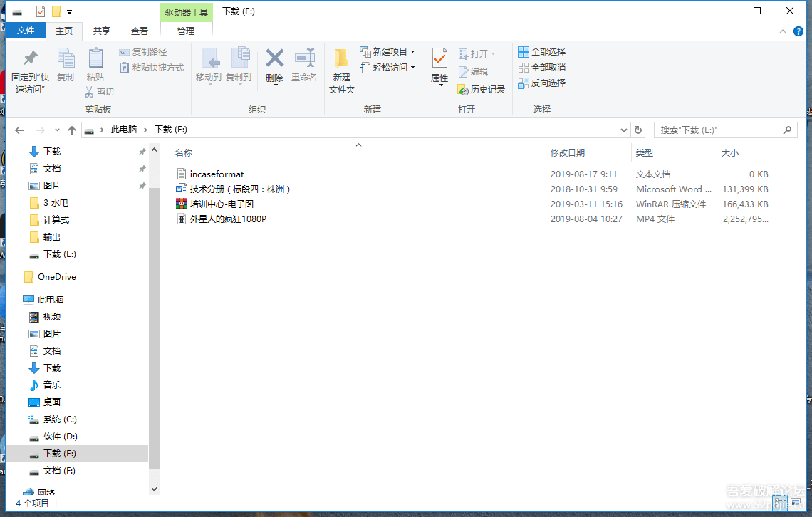Click quick access toolbar properties checkmark icon
812x517 pixels.
tap(41, 11)
